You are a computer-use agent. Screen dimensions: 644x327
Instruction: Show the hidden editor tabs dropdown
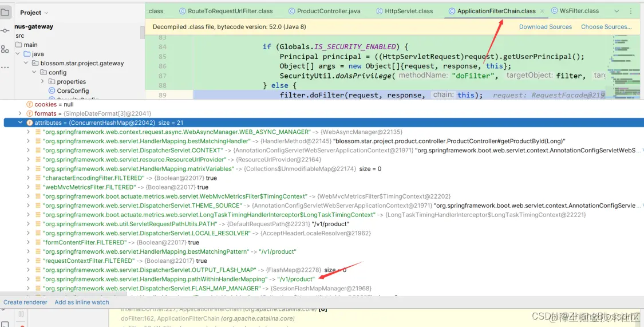point(617,11)
